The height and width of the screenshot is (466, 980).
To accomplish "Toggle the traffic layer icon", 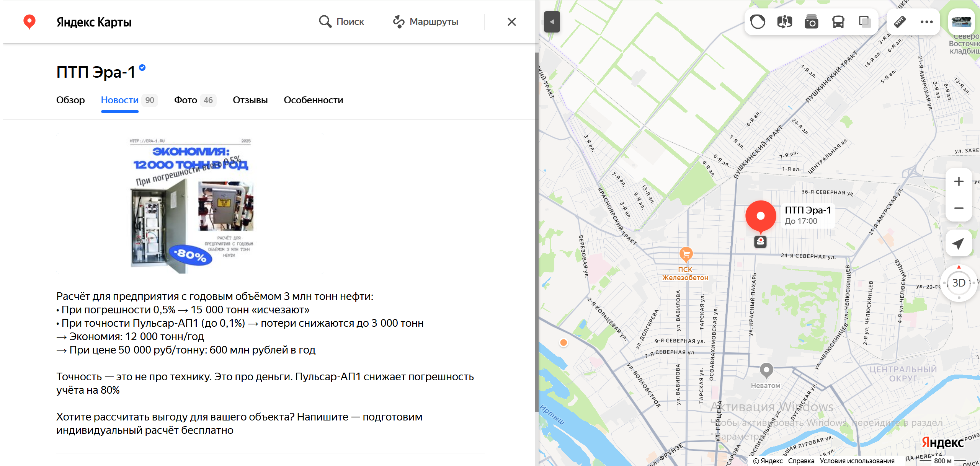I will 758,22.
